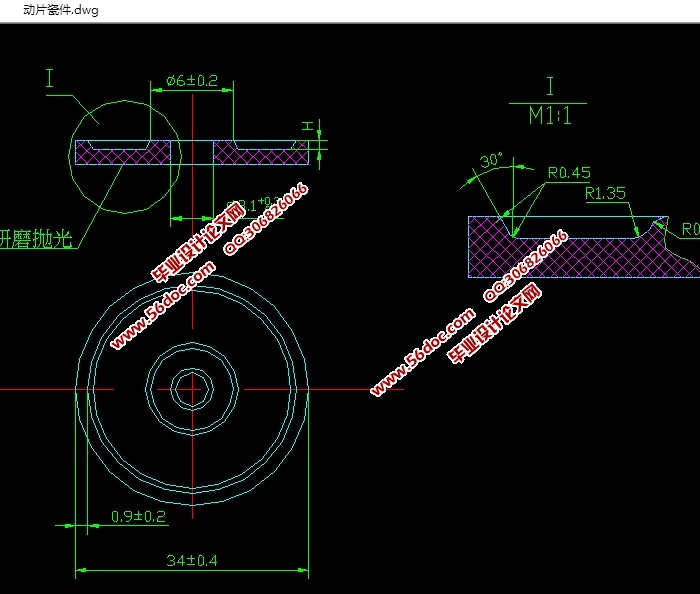
Task: Click the left www.56doc.com watermark
Action: (163, 307)
